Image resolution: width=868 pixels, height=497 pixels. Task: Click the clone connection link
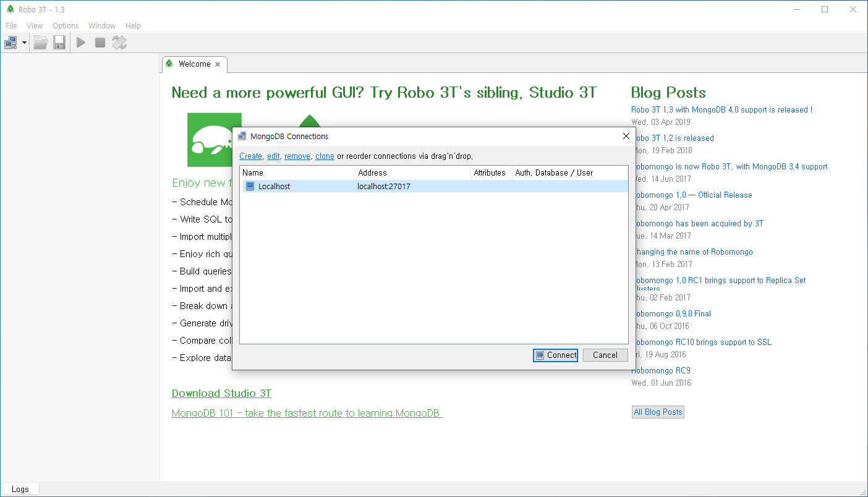pyautogui.click(x=325, y=156)
